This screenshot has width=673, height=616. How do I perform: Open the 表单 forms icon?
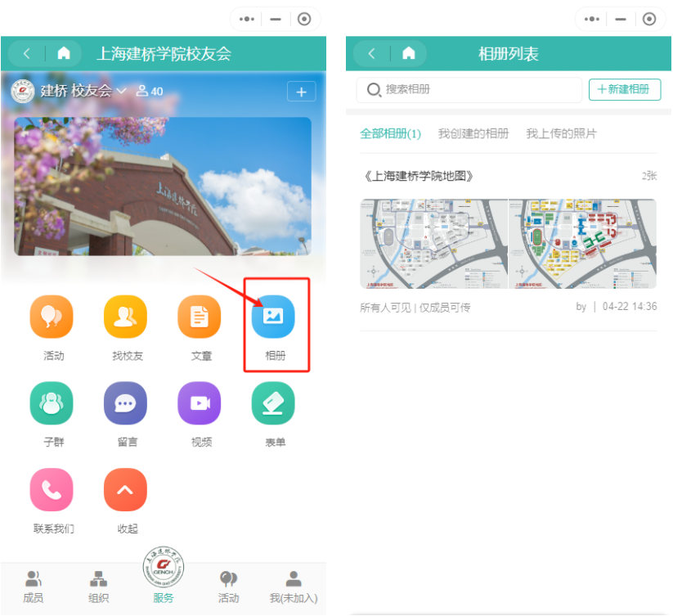point(273,403)
